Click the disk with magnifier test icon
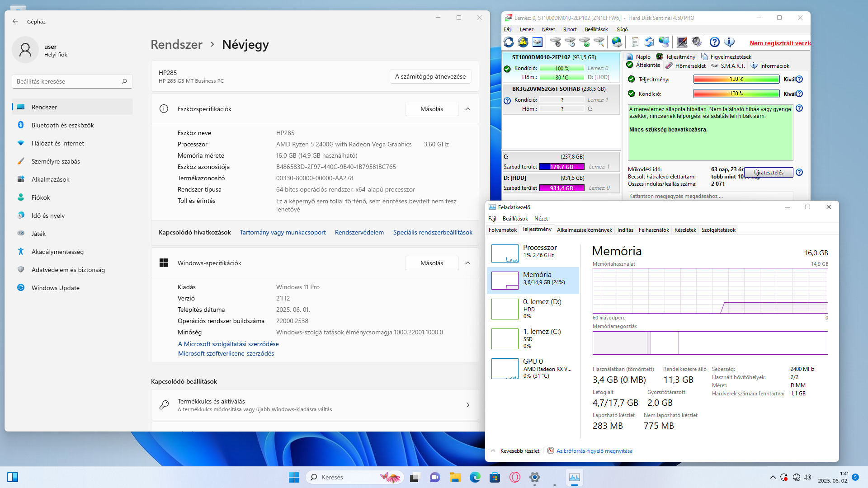868x488 pixels. [x=599, y=42]
